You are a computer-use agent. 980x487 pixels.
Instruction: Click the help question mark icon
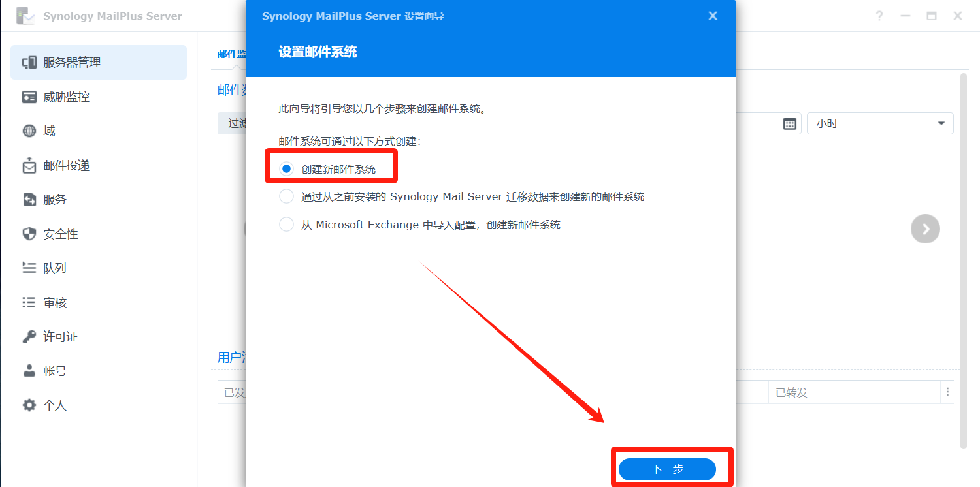[879, 16]
